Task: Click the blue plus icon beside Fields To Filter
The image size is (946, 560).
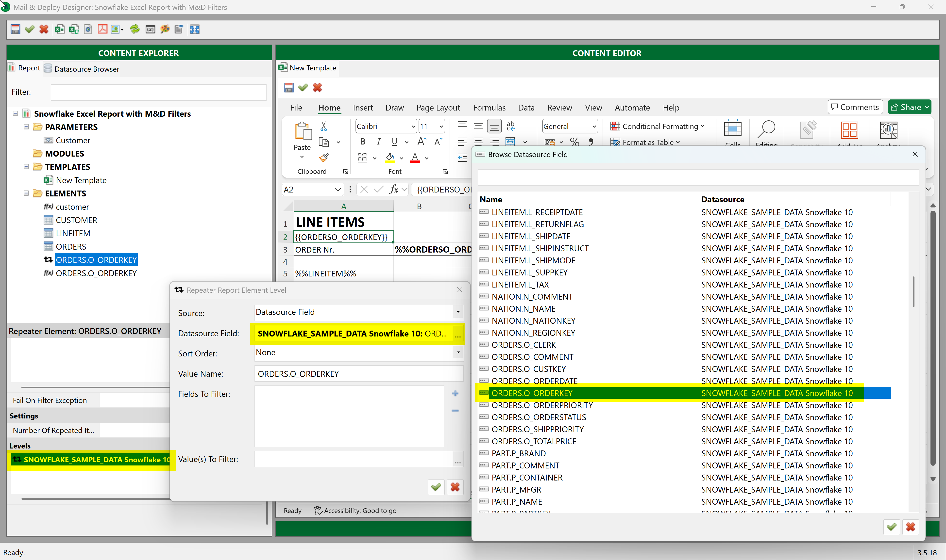Action: coord(456,394)
